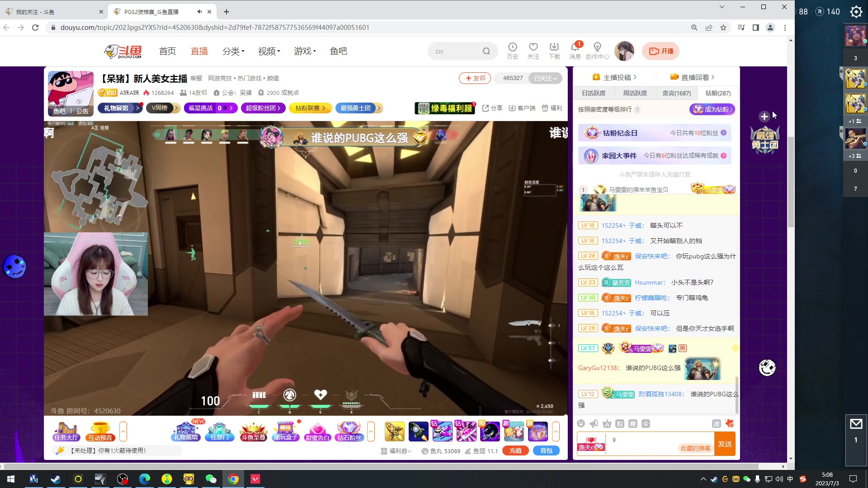Viewport: 868px width, 488px height.
Task: Click the chat message input field
Action: click(x=660, y=444)
